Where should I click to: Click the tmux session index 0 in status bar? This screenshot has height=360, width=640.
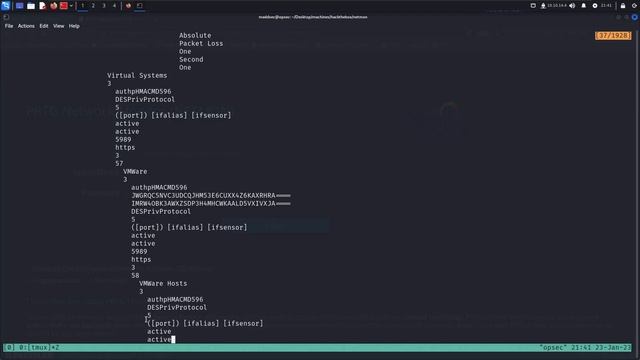[9, 348]
